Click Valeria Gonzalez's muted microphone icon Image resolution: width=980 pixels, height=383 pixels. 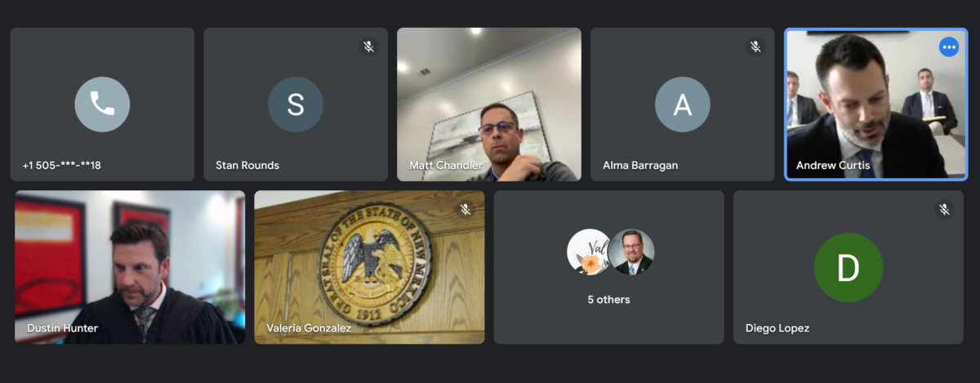click(x=465, y=210)
